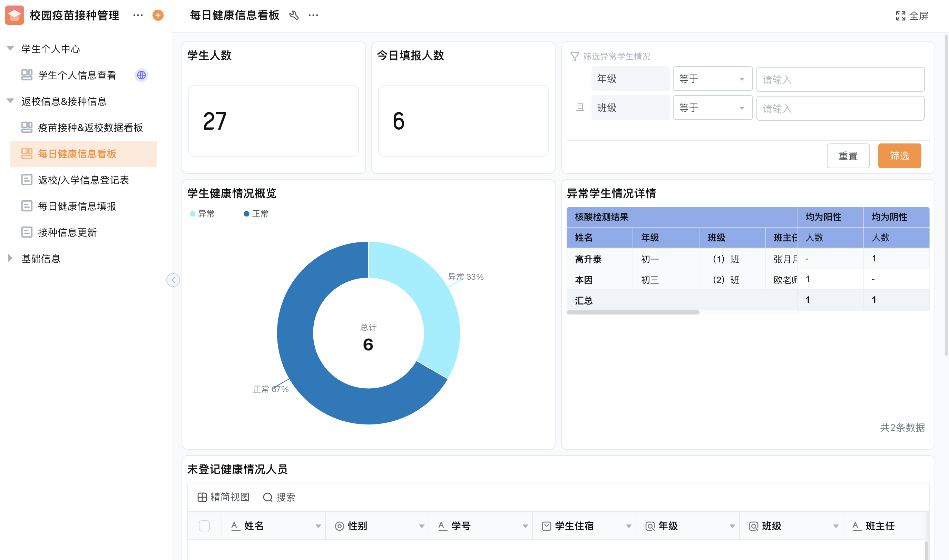Click the orange 筛选 filter button
Image resolution: width=949 pixels, height=560 pixels.
900,156
